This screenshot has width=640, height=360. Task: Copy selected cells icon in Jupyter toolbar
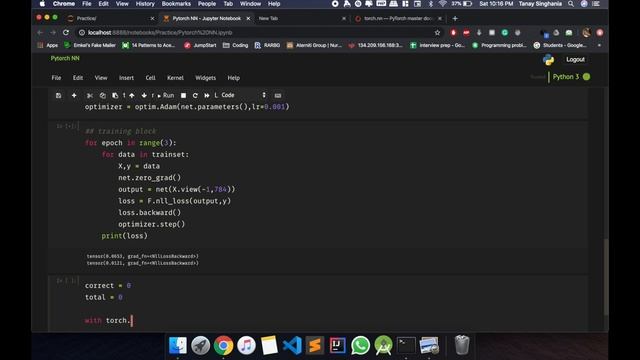[102, 96]
